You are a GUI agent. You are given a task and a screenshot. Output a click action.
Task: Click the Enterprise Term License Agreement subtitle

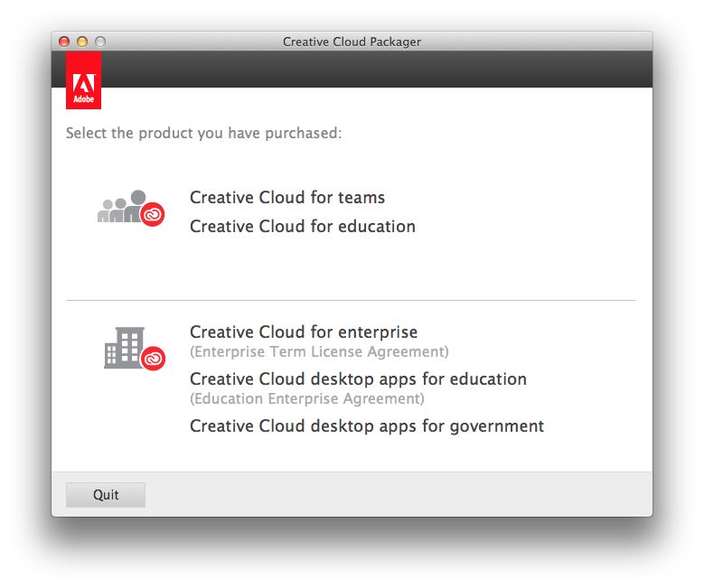click(319, 351)
